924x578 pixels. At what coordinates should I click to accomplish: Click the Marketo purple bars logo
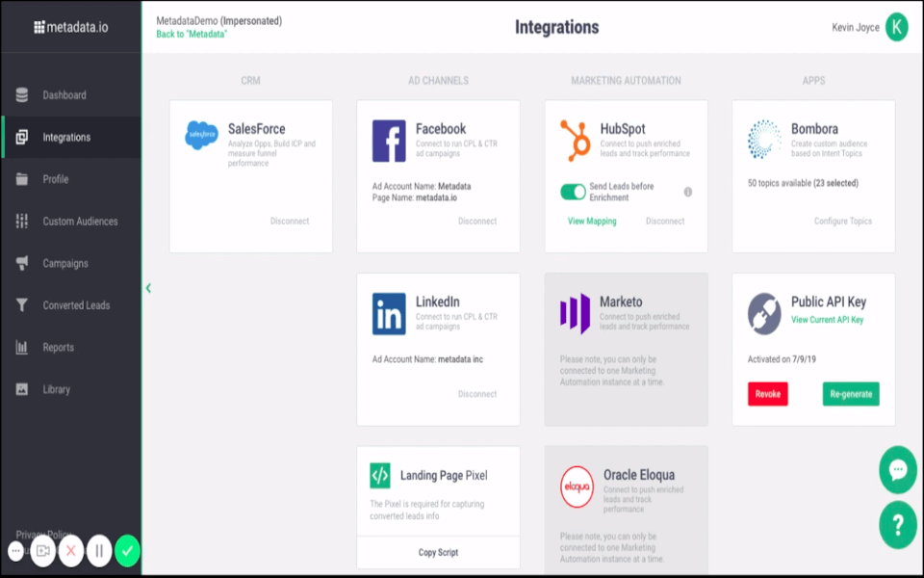coord(576,314)
